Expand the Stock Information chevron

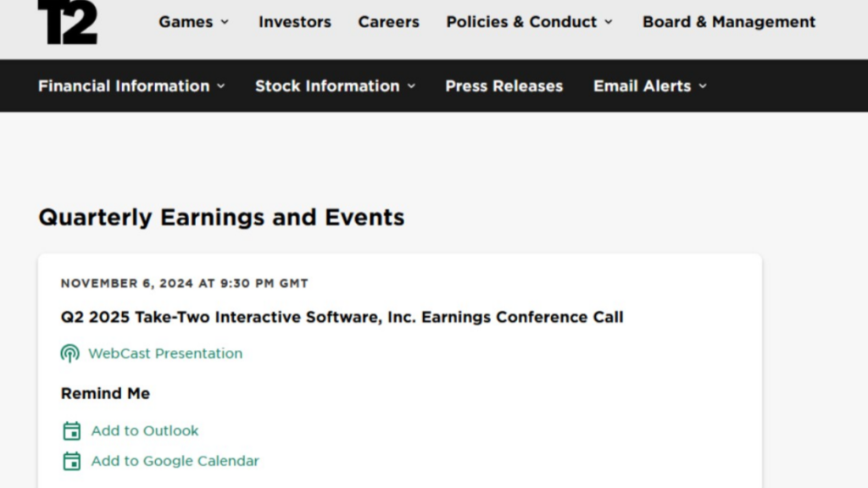click(x=411, y=86)
